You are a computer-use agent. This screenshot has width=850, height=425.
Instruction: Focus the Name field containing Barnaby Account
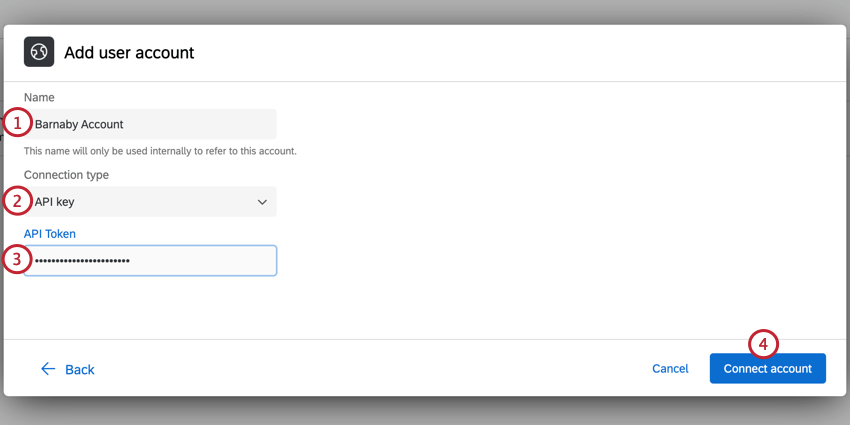[150, 124]
